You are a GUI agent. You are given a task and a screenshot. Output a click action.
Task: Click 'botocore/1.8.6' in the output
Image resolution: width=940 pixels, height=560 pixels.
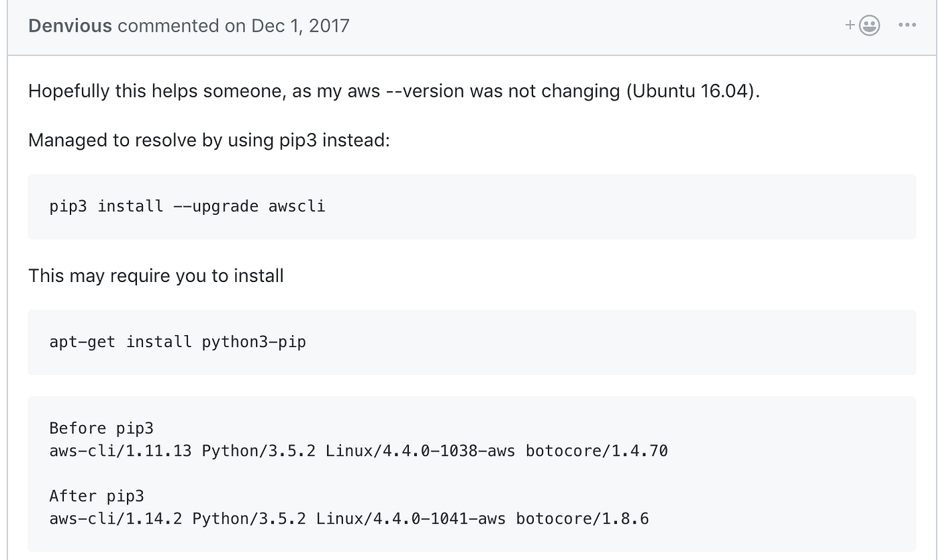pyautogui.click(x=582, y=518)
